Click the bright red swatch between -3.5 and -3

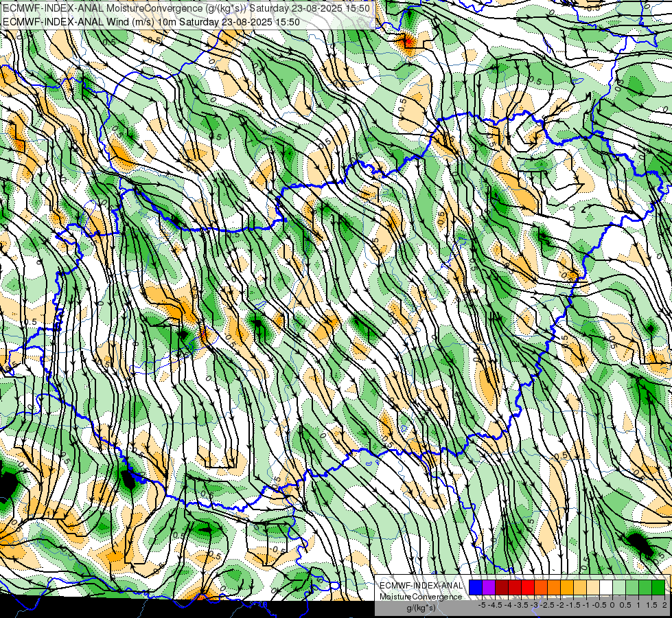click(528, 587)
